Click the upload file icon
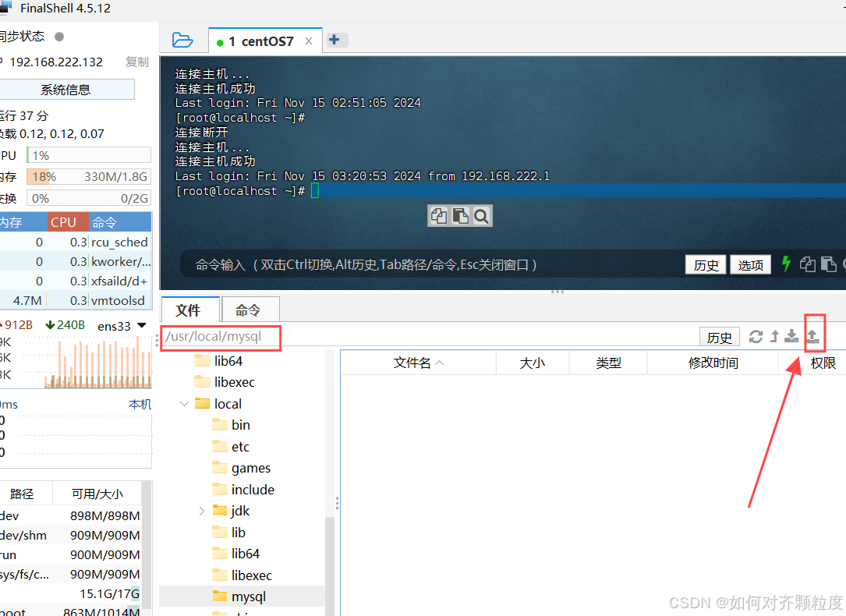 coord(813,337)
